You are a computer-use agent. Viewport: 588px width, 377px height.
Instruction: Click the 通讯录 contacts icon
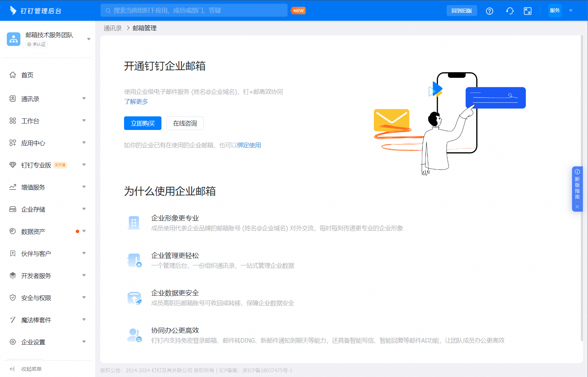13,99
